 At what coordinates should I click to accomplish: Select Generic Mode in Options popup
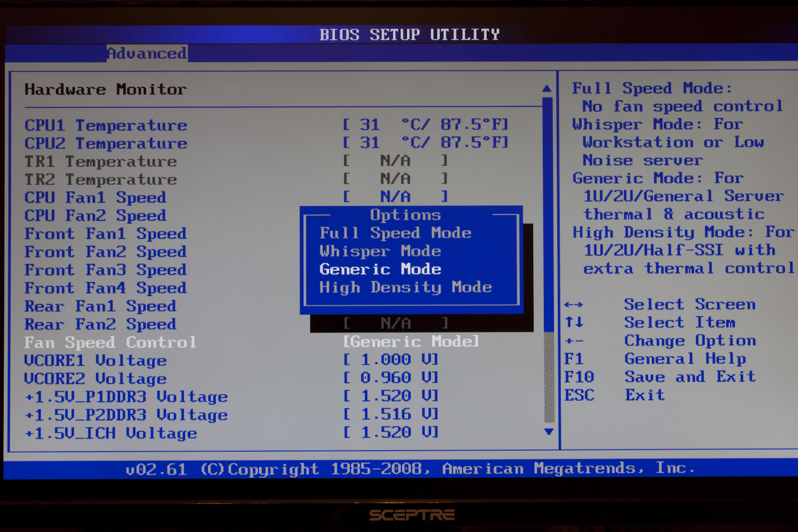click(380, 269)
